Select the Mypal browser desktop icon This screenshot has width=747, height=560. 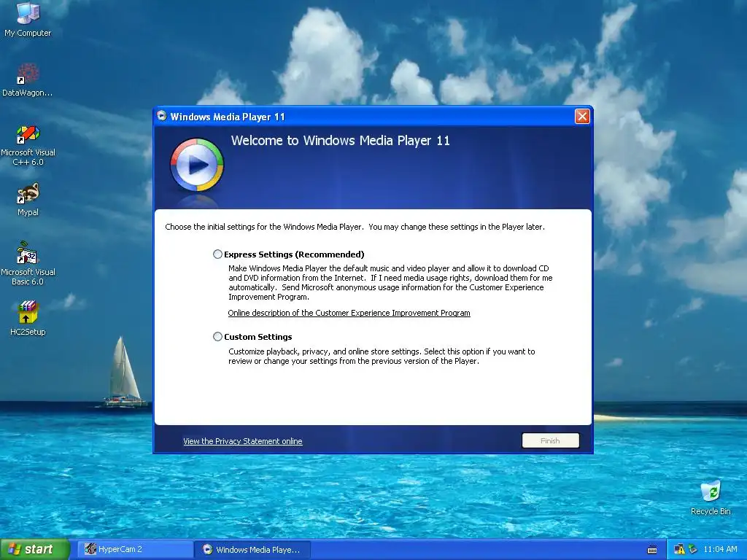28,200
